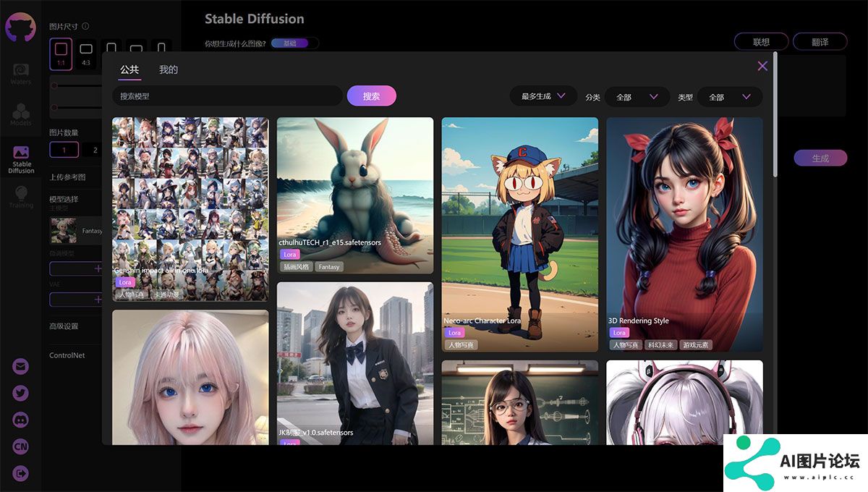
Task: Click the 翻译 button
Action: 820,42
